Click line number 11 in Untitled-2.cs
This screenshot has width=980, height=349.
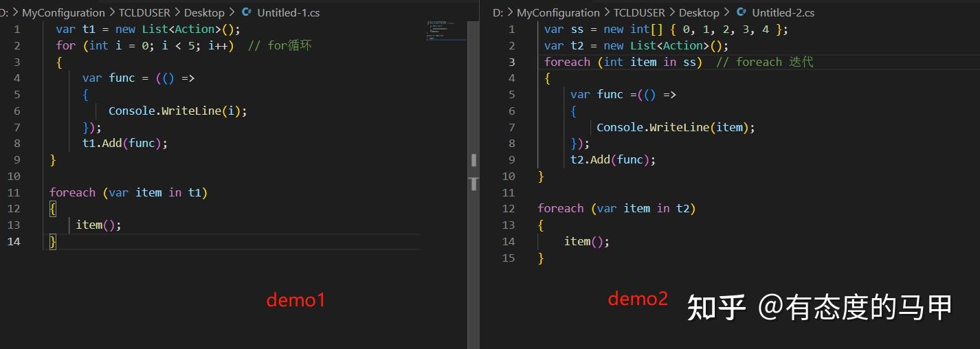(509, 192)
